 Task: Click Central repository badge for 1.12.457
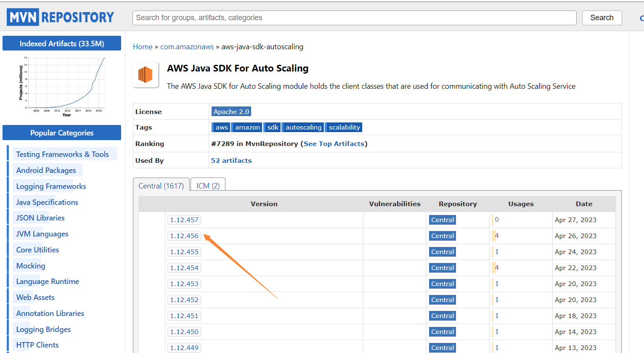pos(443,220)
